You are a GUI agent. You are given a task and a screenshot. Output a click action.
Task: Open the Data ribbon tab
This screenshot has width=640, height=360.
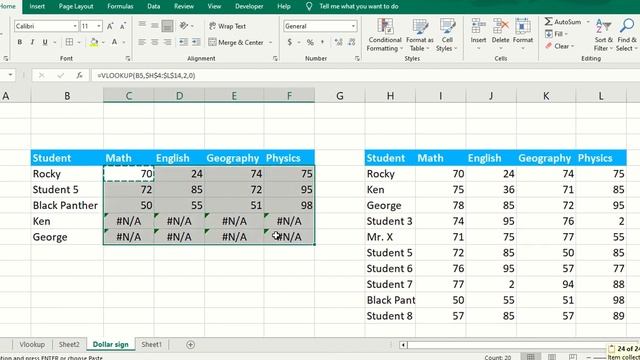coord(153,6)
